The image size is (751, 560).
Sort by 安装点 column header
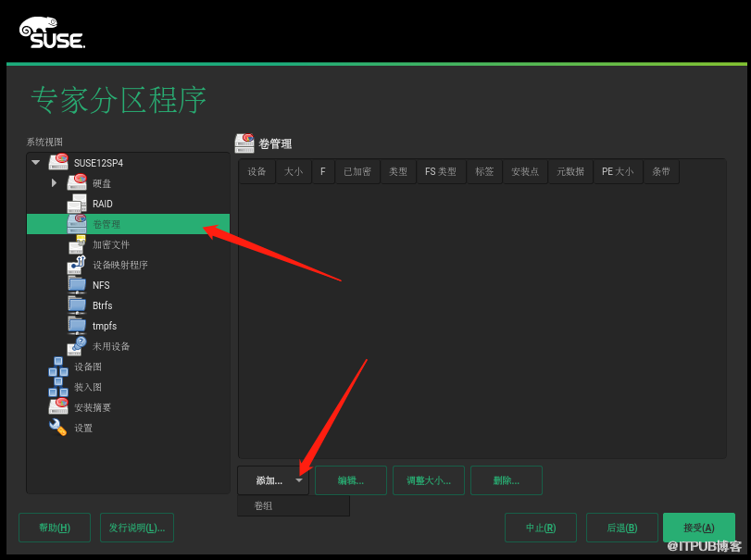(x=525, y=171)
